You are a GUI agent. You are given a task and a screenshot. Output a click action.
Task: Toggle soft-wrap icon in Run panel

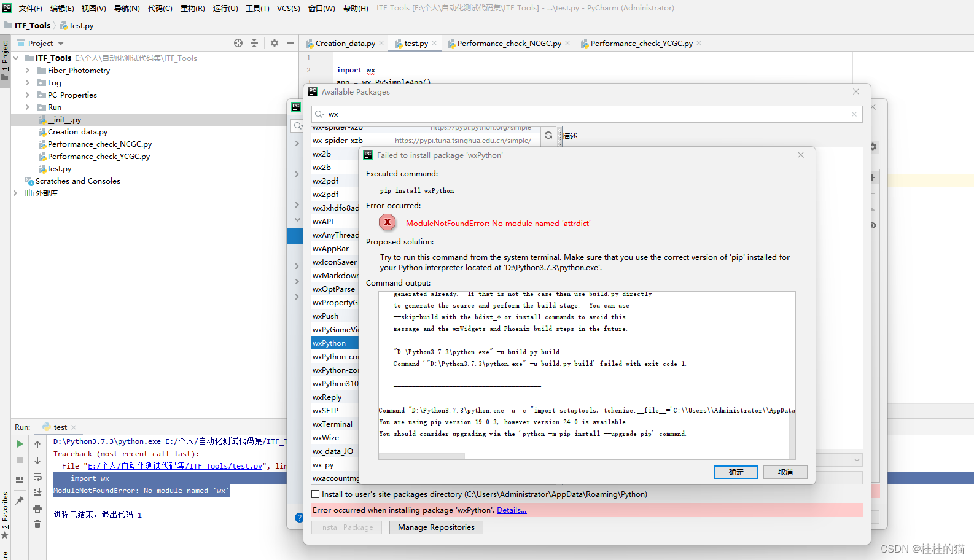pos(37,477)
